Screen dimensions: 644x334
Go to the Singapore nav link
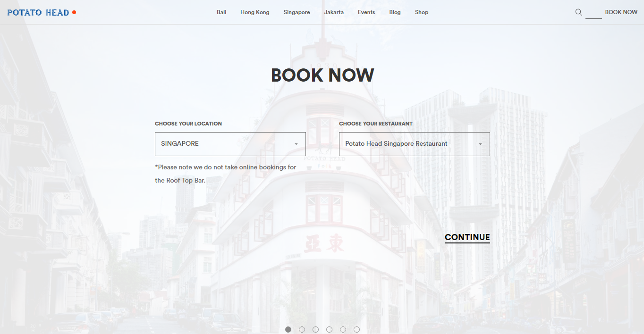coord(297,12)
